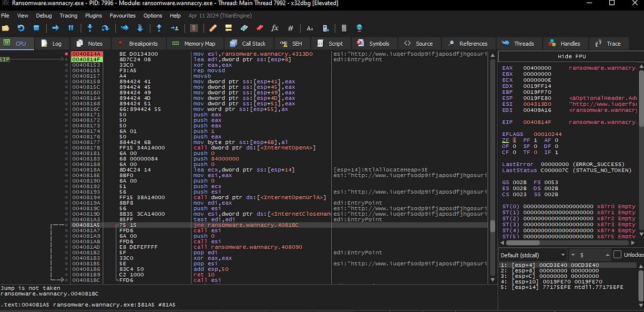Screen dimensions: 644x312
Task: Toggle breakpoint at address 004081A5 gutter
Action: click(x=66, y=225)
